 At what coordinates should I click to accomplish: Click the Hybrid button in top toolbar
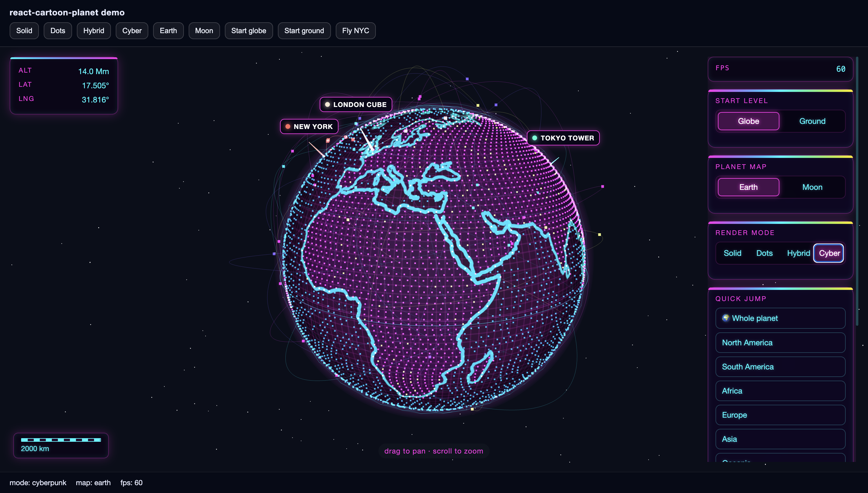[93, 31]
